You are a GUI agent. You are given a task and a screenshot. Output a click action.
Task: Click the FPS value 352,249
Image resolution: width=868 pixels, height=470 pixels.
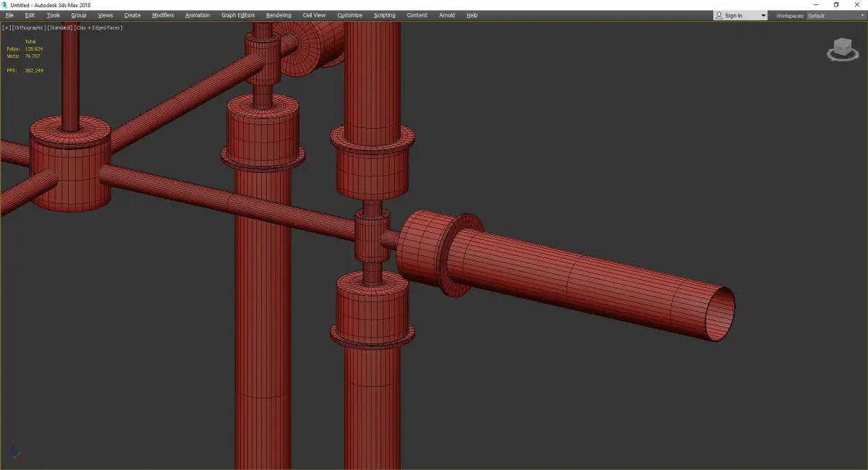click(34, 70)
